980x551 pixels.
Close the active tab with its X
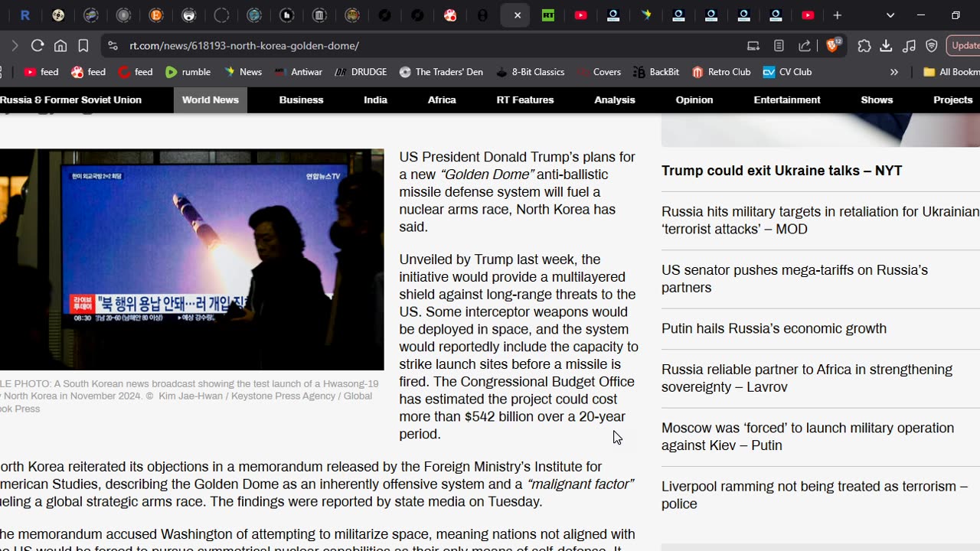pos(518,15)
